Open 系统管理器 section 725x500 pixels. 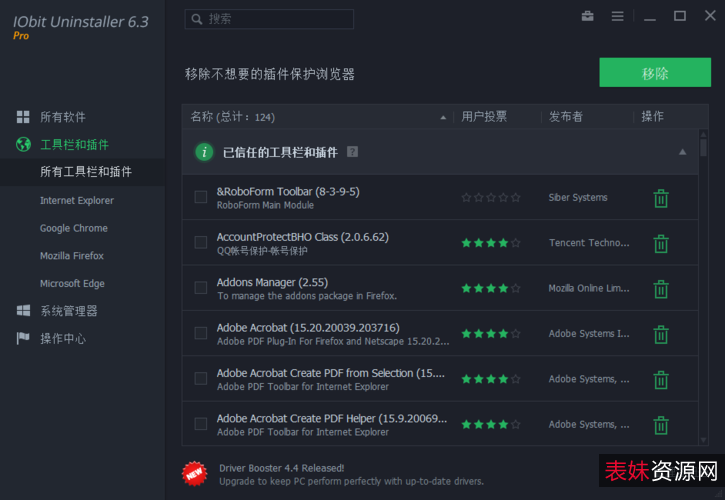pos(69,311)
